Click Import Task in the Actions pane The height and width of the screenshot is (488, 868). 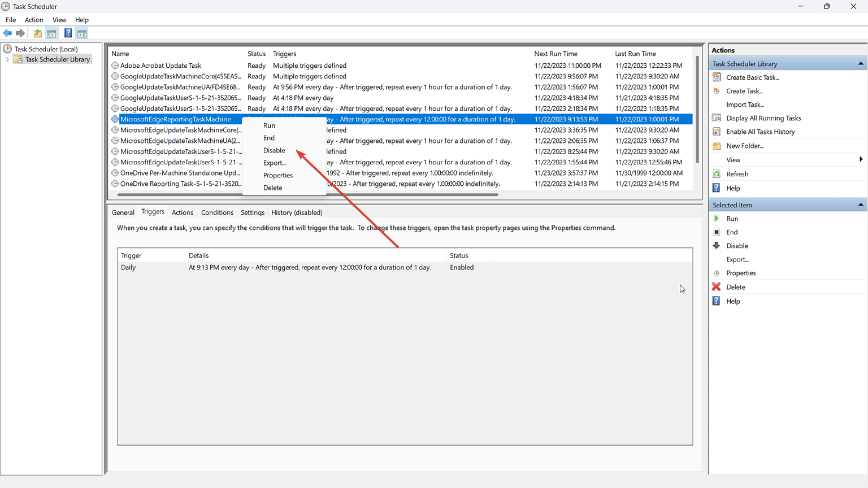click(745, 104)
